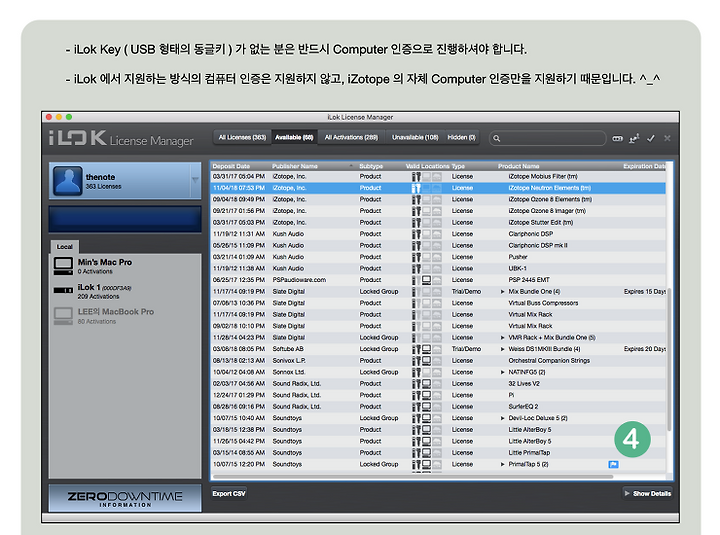
Task: Click valid locations icon on PSP 2445 EMT row
Action: [427, 280]
